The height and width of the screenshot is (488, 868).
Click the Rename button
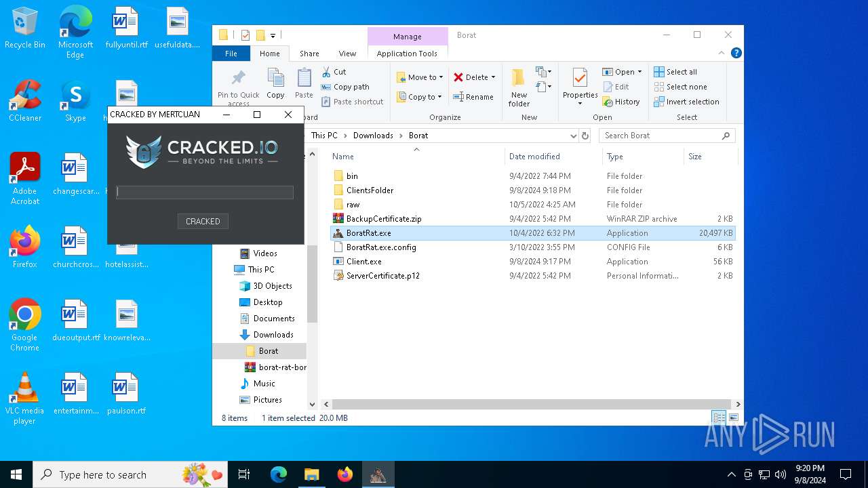coord(473,97)
